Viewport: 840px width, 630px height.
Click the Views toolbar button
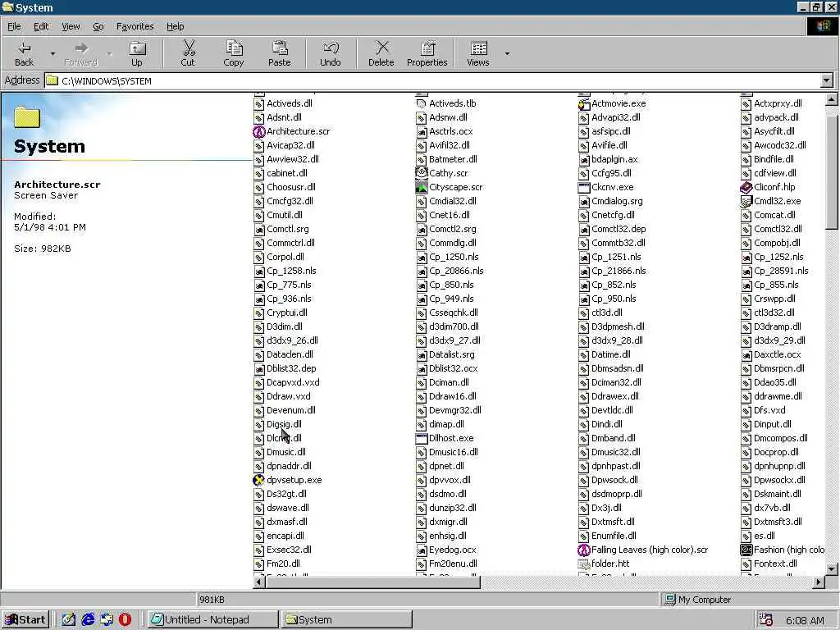(478, 53)
